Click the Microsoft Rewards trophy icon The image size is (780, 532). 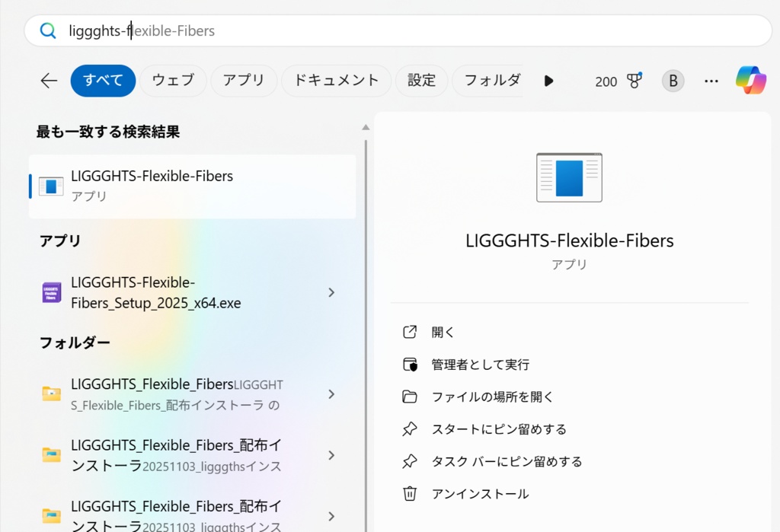pyautogui.click(x=633, y=80)
